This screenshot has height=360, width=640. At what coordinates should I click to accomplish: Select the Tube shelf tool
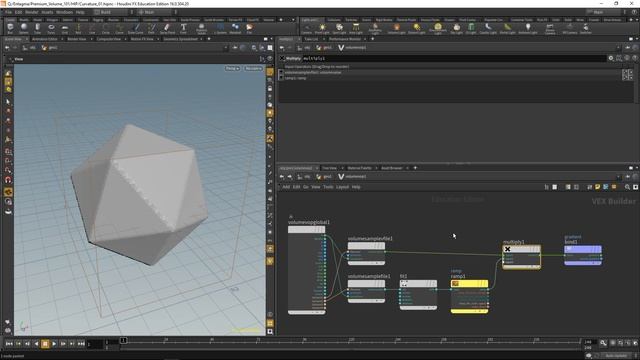click(x=38, y=29)
